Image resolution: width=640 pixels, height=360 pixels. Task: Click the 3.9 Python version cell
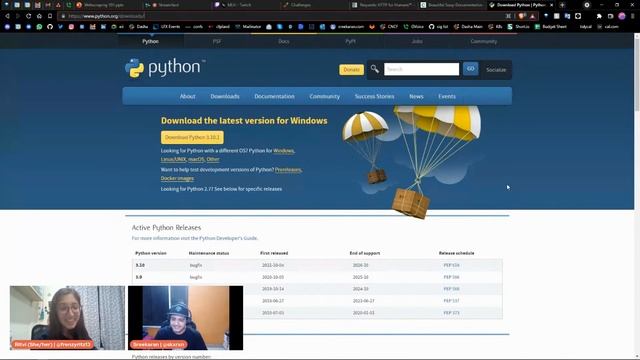139,277
